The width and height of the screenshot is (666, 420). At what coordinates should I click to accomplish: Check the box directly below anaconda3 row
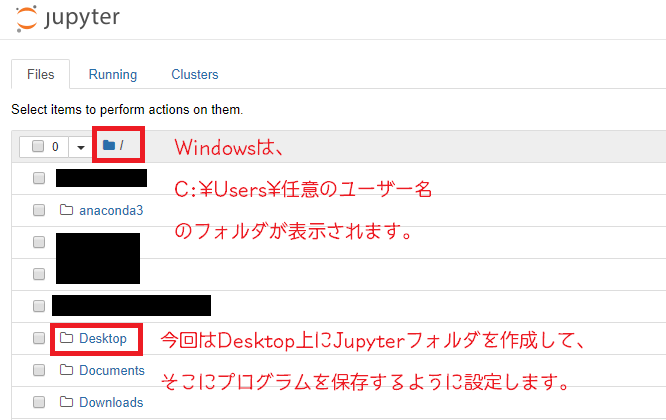click(x=39, y=242)
